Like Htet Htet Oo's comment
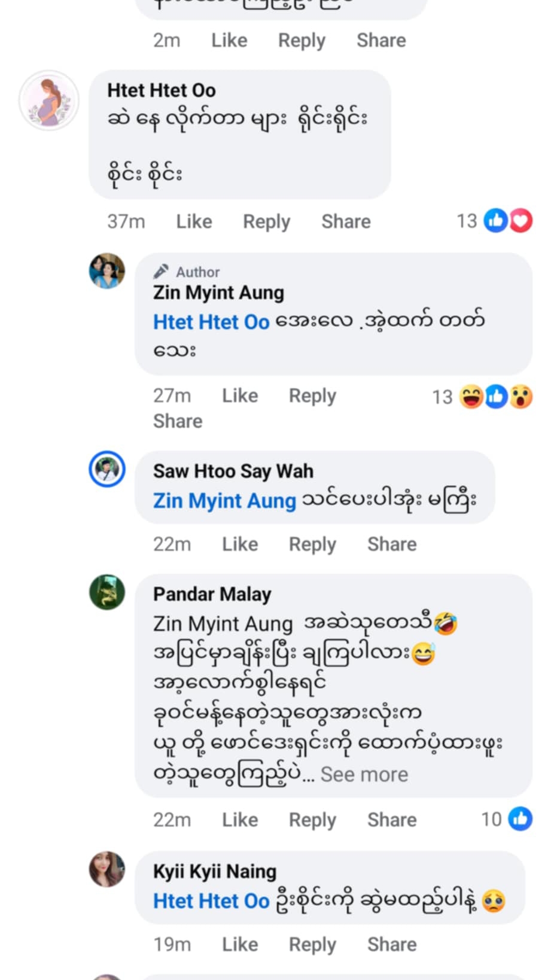 click(x=194, y=221)
